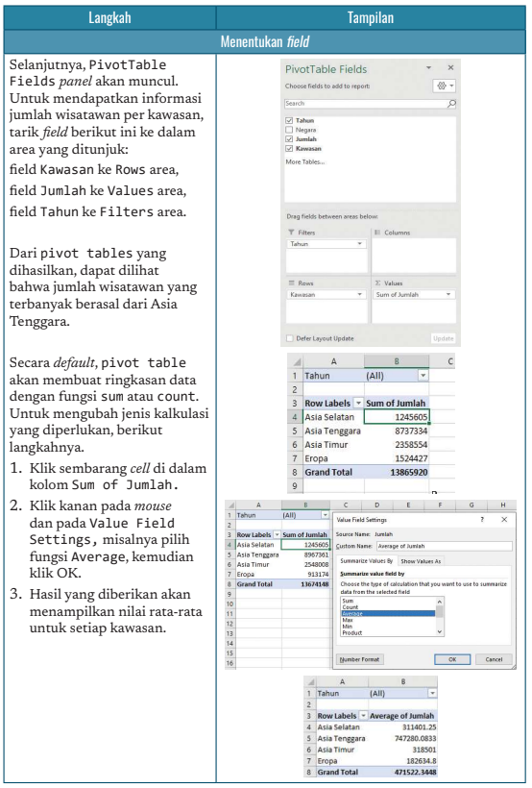Open the Tahun field dropdown in the Filters area
The height and width of the screenshot is (788, 532).
(x=360, y=244)
